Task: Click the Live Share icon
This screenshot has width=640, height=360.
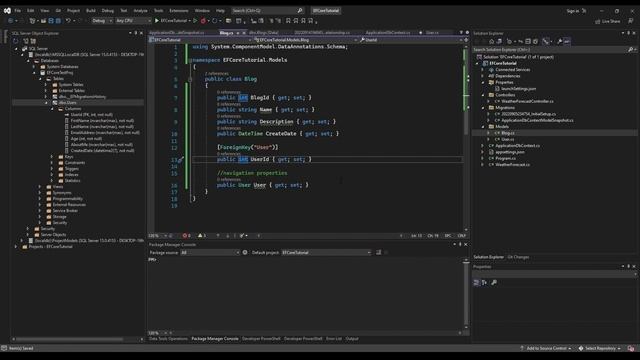Action: coord(598,21)
